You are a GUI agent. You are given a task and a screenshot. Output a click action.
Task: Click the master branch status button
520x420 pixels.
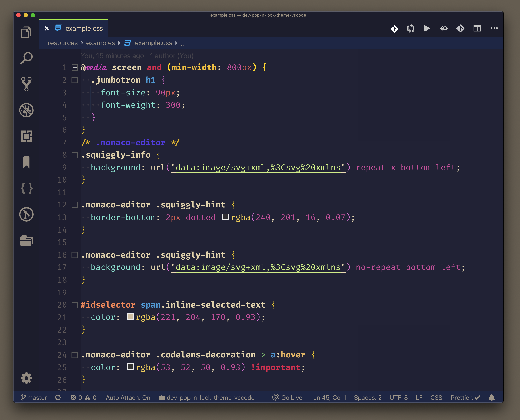pyautogui.click(x=34, y=398)
